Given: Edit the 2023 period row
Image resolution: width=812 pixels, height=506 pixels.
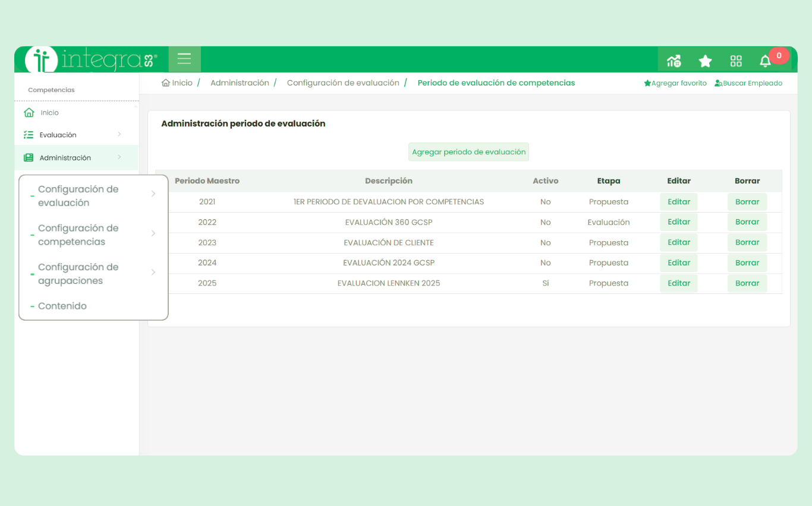Looking at the screenshot, I should [x=679, y=242].
